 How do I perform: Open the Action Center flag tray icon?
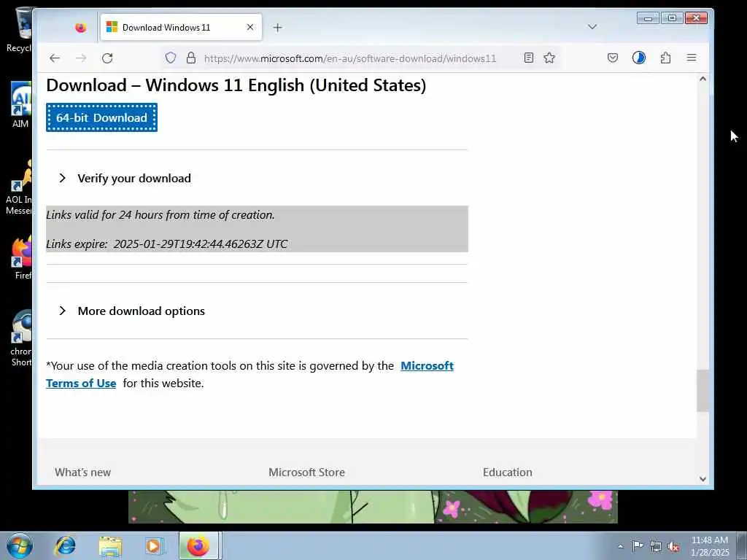tap(638, 546)
